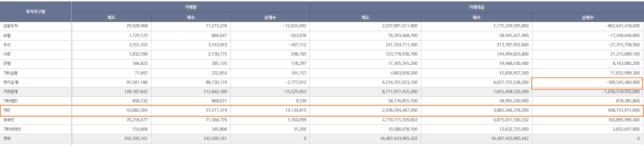Select the 외국인 row label

coord(9,120)
